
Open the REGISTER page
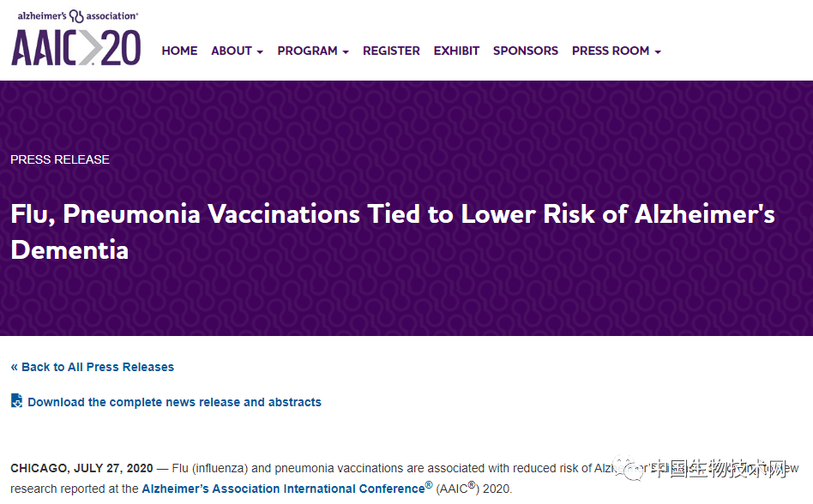point(391,51)
